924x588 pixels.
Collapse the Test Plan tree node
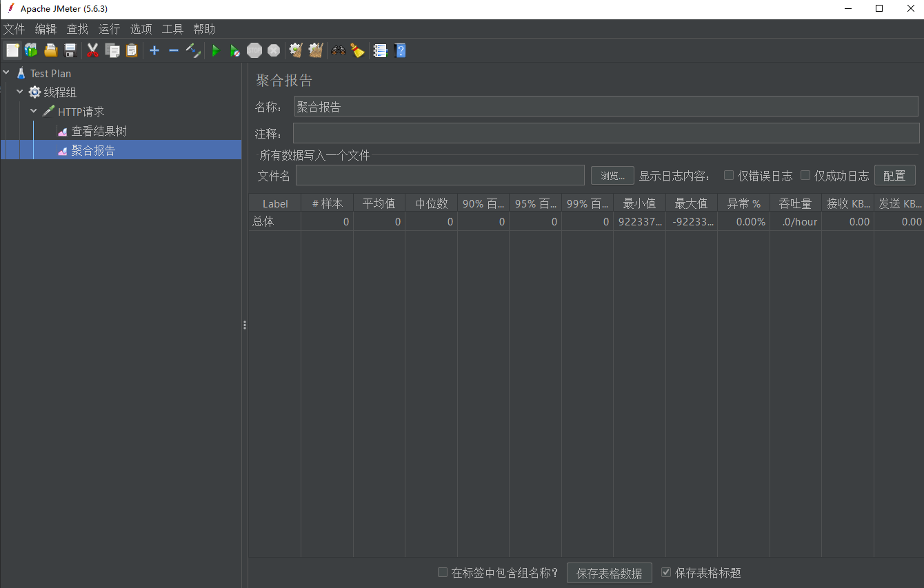point(6,73)
